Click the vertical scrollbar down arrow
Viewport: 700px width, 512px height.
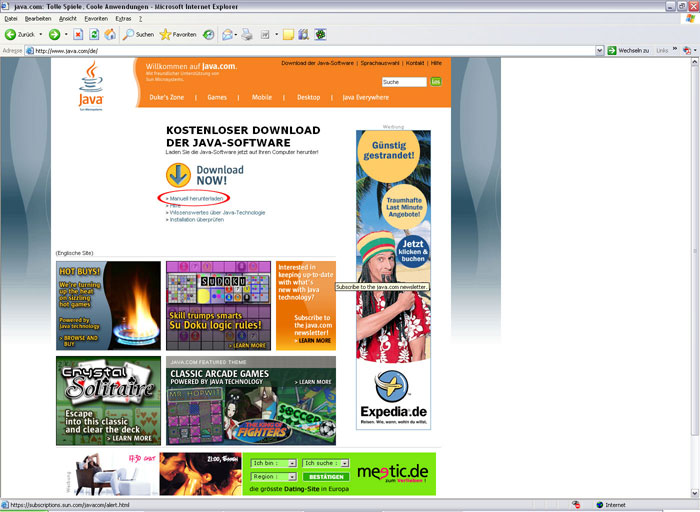pyautogui.click(x=695, y=493)
